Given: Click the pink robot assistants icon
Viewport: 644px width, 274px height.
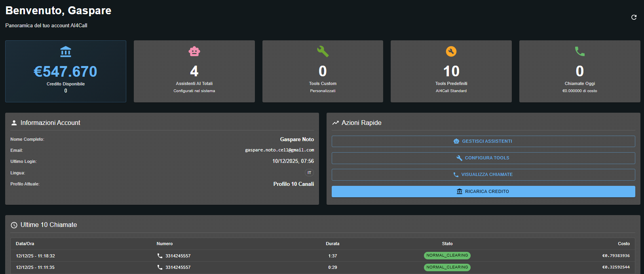Looking at the screenshot, I should (x=194, y=51).
